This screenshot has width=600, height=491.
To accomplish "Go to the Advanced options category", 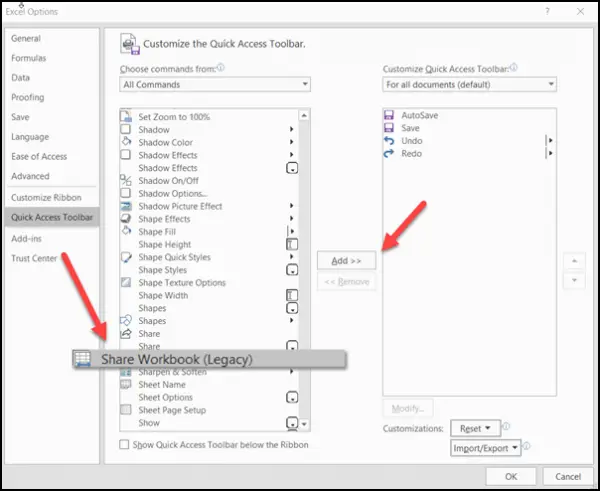I will tap(30, 176).
